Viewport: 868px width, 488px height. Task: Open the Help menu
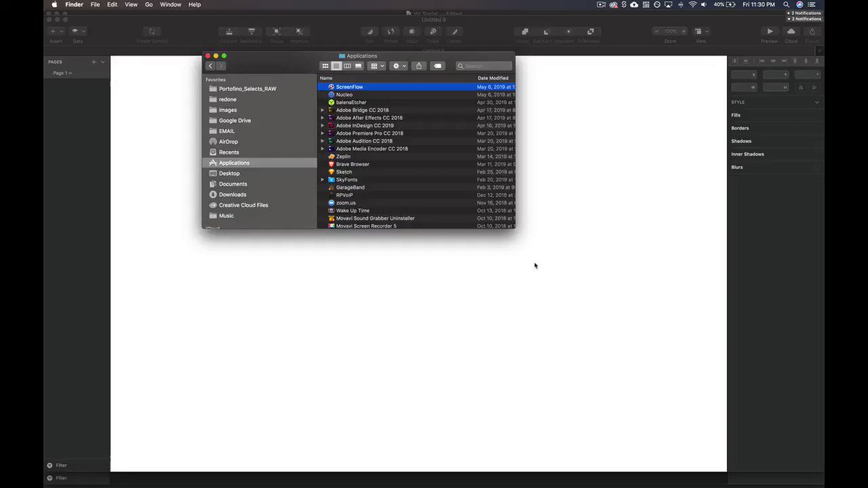(x=195, y=4)
